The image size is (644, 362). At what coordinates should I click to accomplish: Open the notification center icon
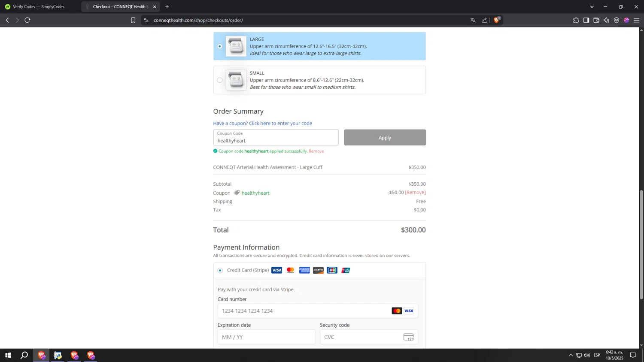click(633, 355)
